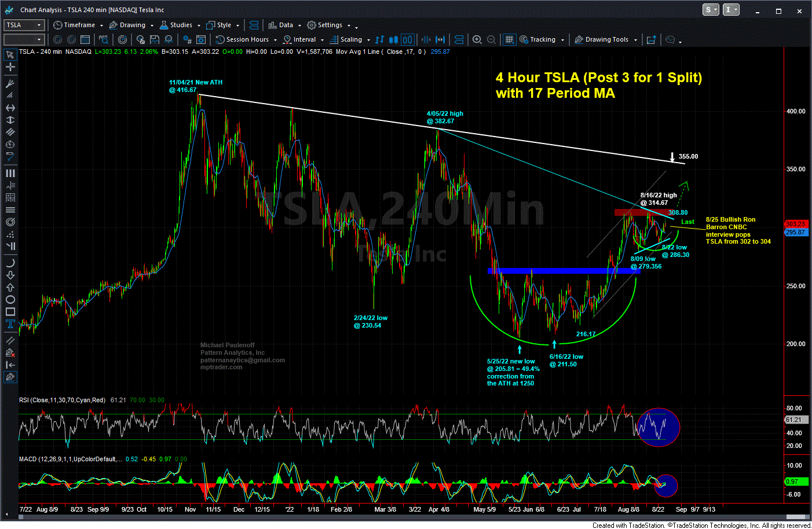Select the up arrow drawing tool
The height and width of the screenshot is (529, 812).
click(x=10, y=287)
